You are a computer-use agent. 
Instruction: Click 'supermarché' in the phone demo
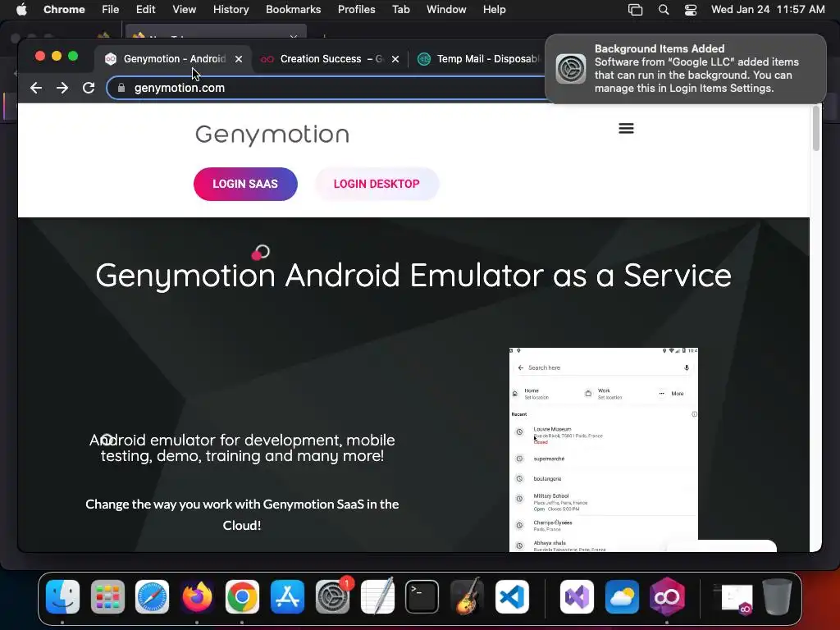coord(549,459)
